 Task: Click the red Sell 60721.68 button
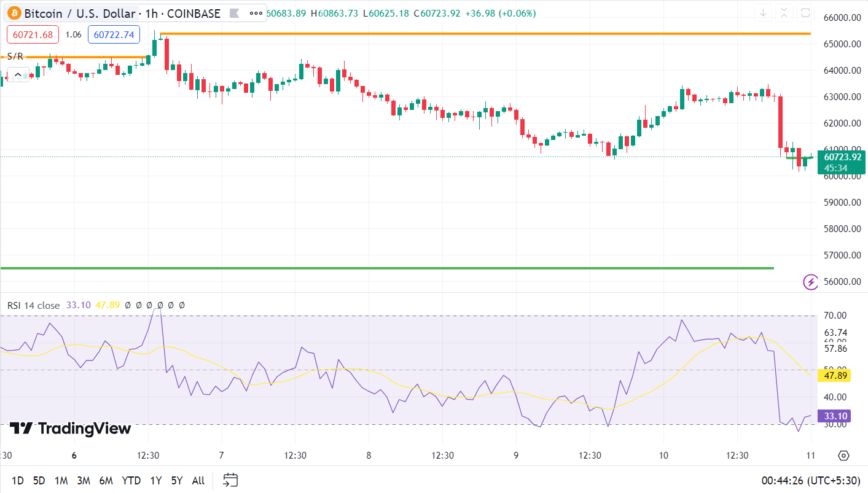(x=32, y=34)
